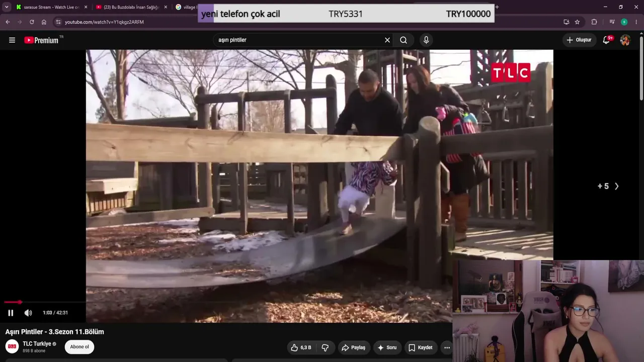Click the Oluştur create button

click(579, 40)
